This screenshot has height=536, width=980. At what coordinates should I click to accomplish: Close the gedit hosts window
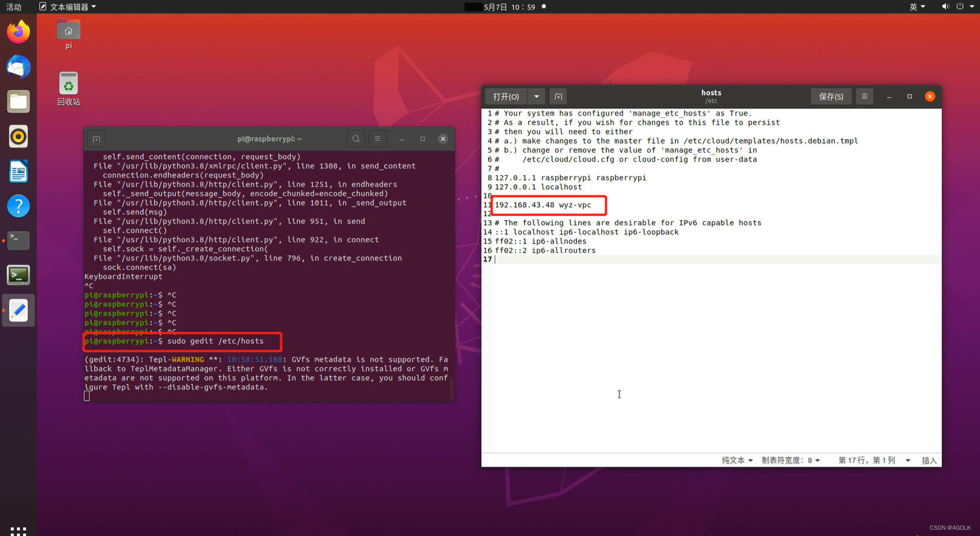(x=929, y=96)
